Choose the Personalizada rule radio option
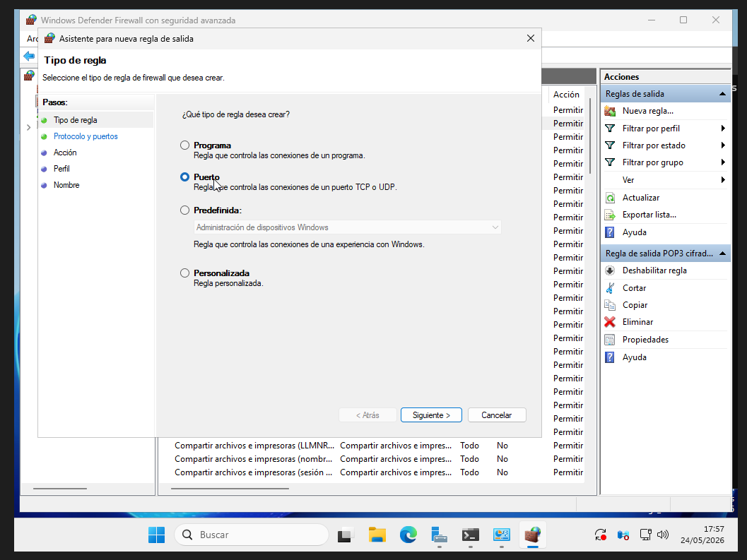This screenshot has height=560, width=747. click(185, 273)
